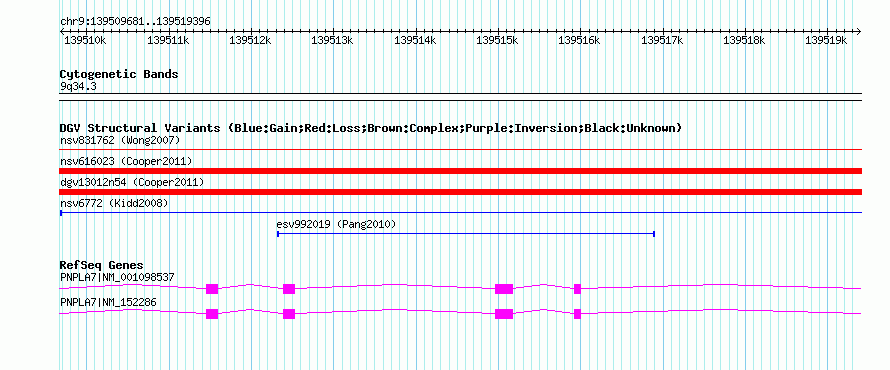Image resolution: width=890 pixels, height=370 pixels.
Task: Open the dgv13012n54 (Cooper2011) variant label
Action: (132, 182)
